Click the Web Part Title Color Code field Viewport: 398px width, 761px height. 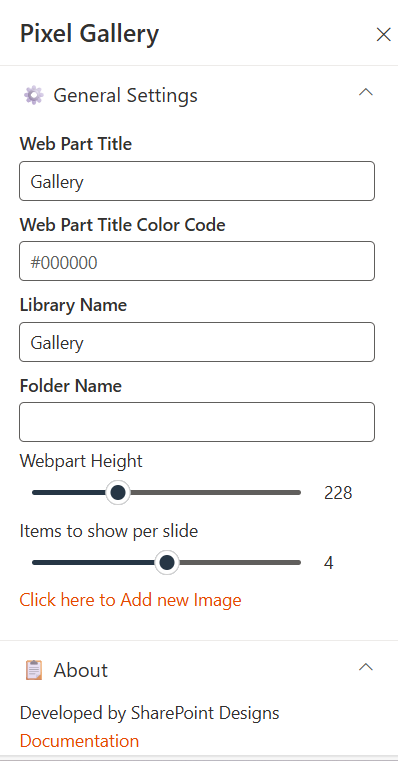(197, 261)
